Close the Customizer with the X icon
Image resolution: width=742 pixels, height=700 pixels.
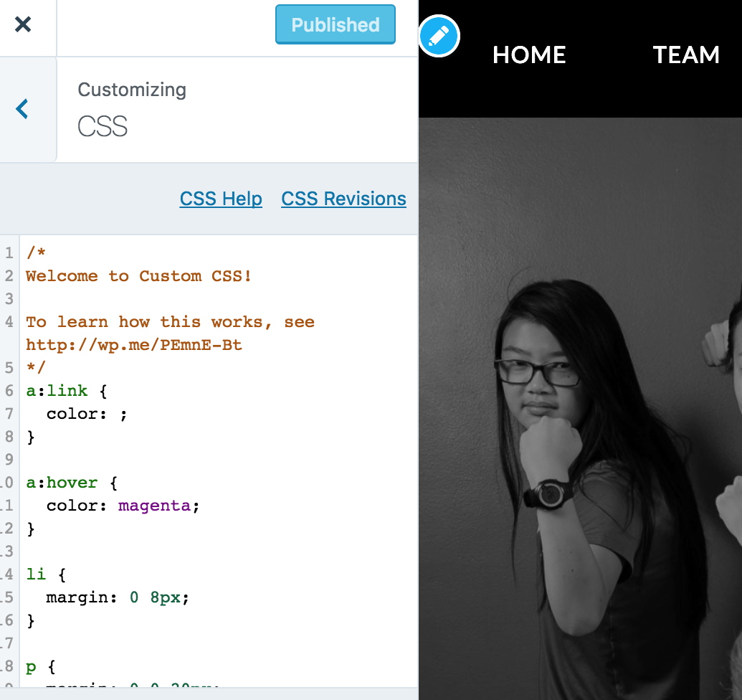point(23,24)
